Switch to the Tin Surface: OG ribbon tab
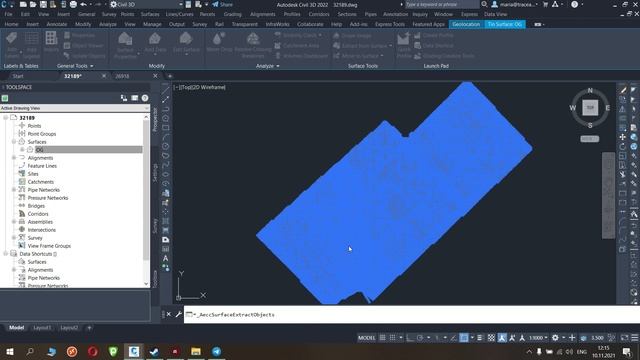The width and height of the screenshot is (640, 360). pos(504,24)
